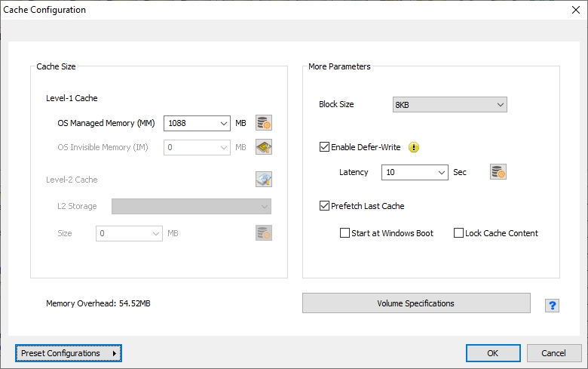Click the More Parameters group title
The width and height of the screenshot is (588, 369).
coord(339,66)
